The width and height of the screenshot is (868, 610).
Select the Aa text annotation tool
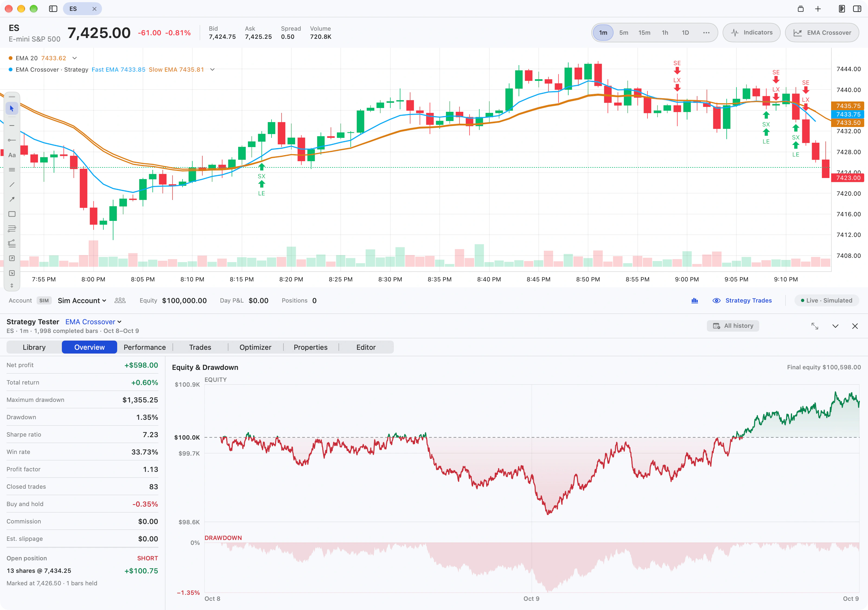point(12,155)
